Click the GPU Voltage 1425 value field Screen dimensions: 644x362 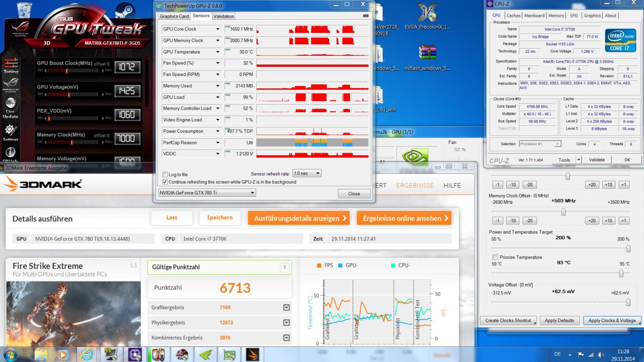127,91
